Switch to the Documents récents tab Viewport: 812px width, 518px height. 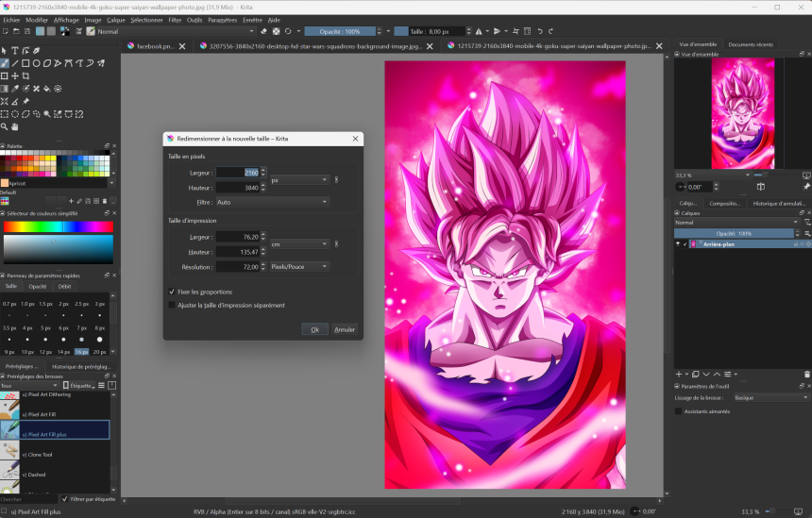pos(751,44)
